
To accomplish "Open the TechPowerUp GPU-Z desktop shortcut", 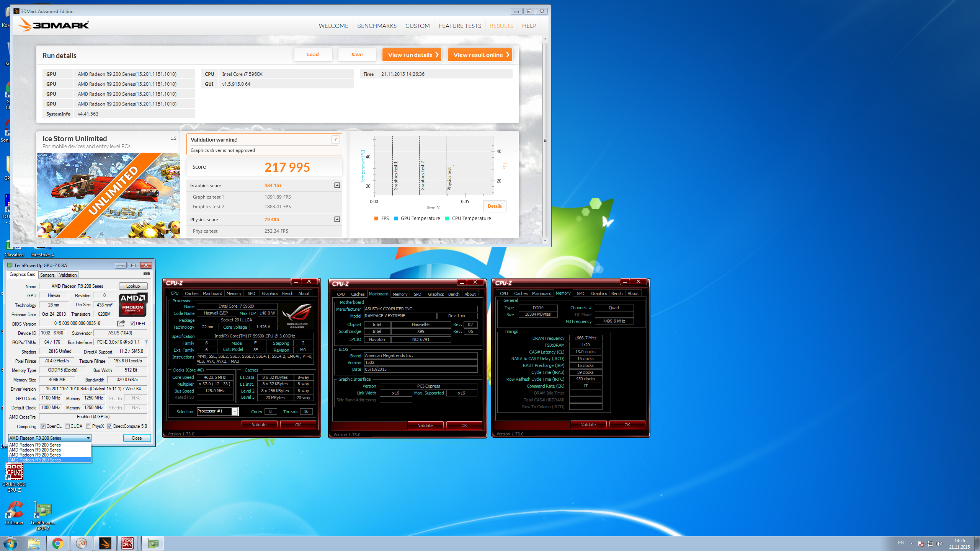I will click(42, 515).
